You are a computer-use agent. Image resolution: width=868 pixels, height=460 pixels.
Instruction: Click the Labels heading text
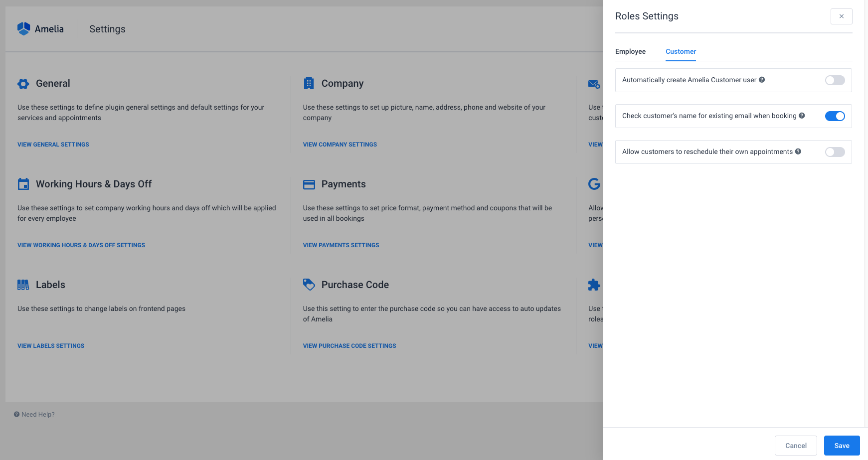pyautogui.click(x=50, y=285)
